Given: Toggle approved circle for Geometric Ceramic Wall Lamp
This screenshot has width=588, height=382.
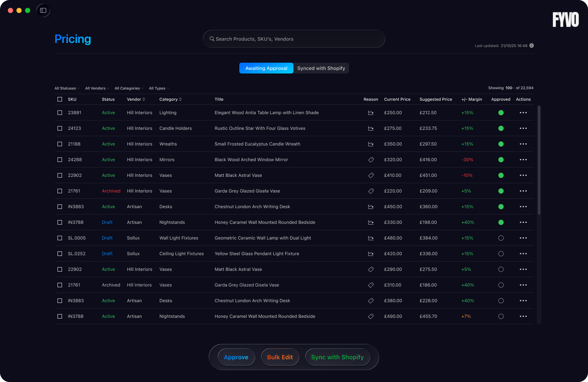Looking at the screenshot, I should 501,238.
